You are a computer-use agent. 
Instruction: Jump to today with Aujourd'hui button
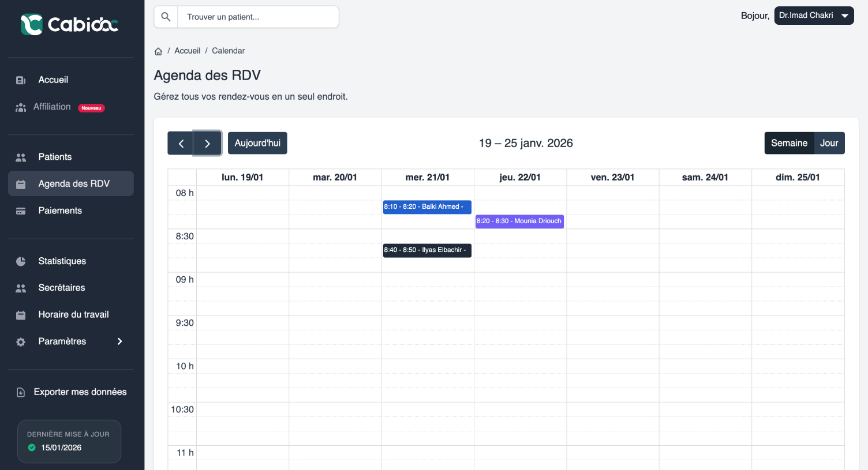point(257,143)
